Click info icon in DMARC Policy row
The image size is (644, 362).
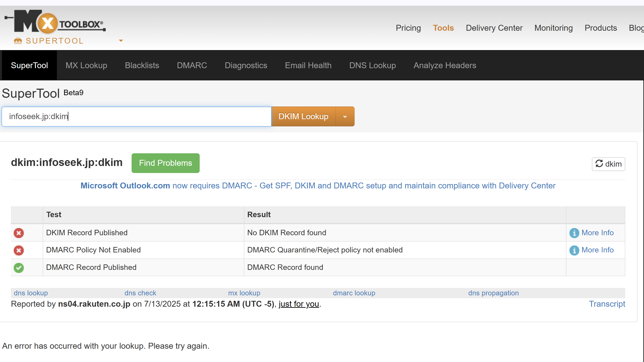pos(574,250)
